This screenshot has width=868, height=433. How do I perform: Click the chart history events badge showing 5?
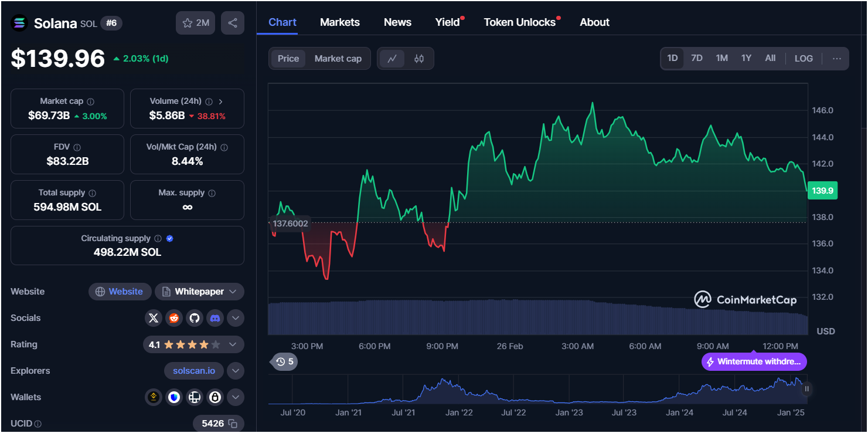[284, 361]
